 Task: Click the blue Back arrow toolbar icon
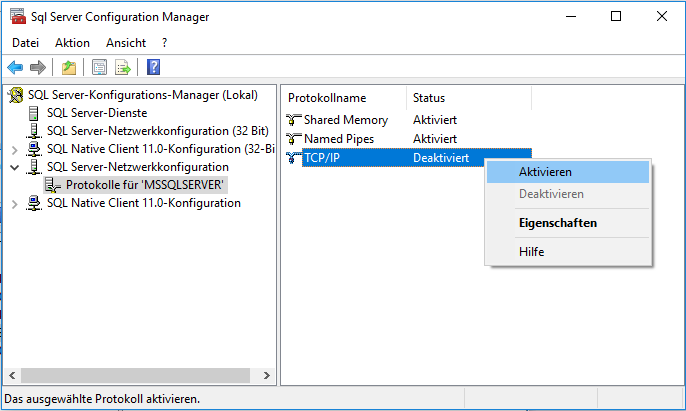pos(15,67)
